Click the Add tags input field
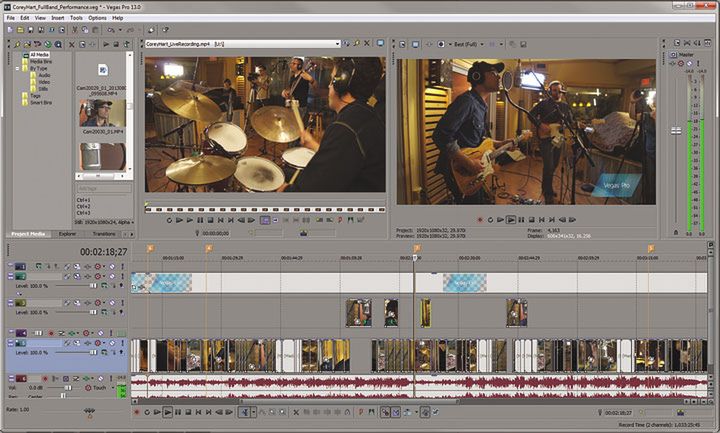This screenshot has height=433, width=720. [102, 187]
